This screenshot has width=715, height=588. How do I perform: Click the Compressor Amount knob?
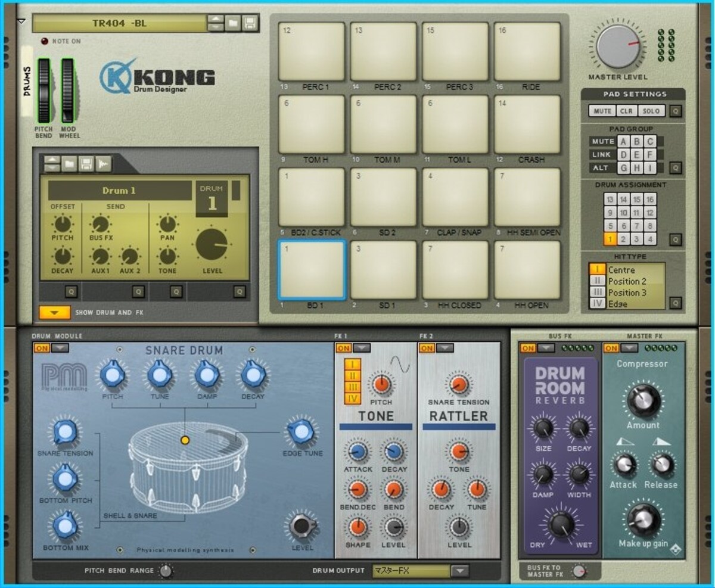(x=643, y=400)
